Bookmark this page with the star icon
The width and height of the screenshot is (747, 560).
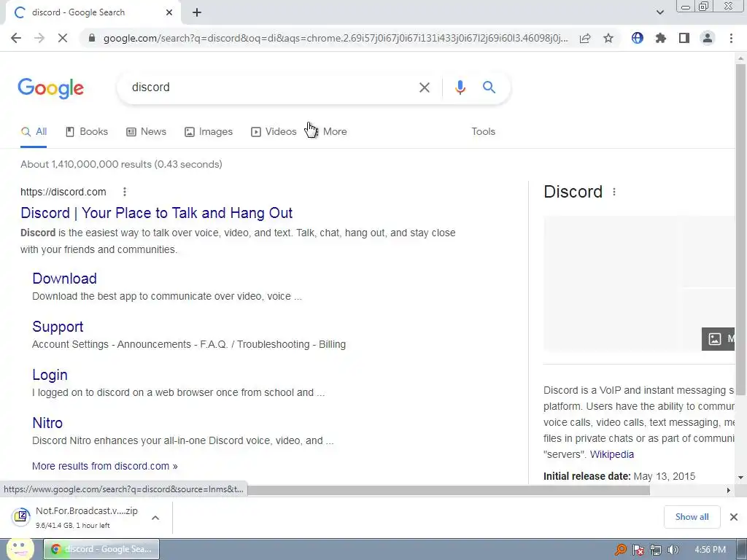click(608, 38)
